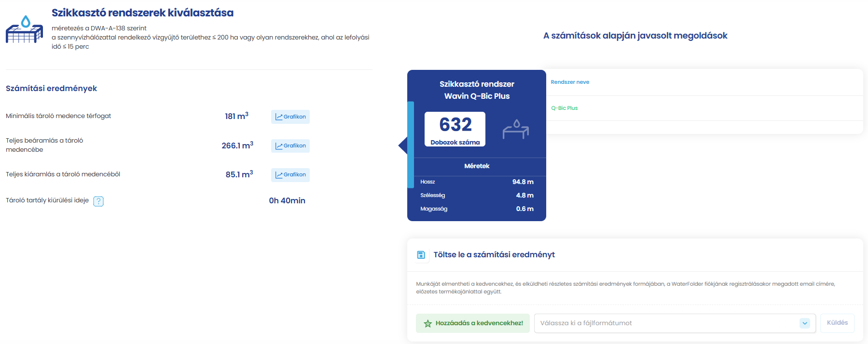Expand the file format dropdown arrow
The height and width of the screenshot is (344, 868).
click(804, 323)
